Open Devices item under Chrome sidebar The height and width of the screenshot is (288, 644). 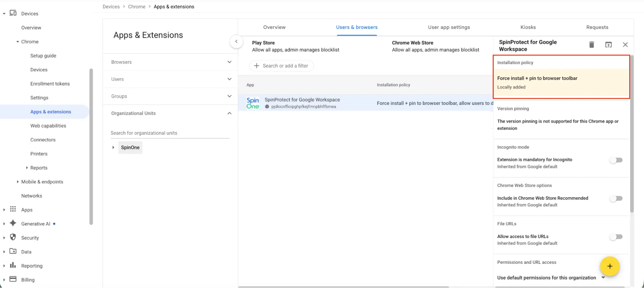pyautogui.click(x=39, y=70)
